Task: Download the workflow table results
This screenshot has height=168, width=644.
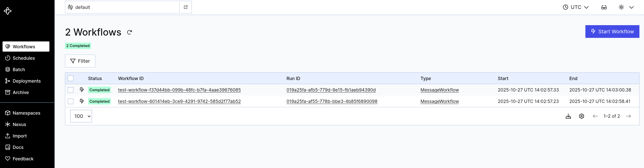Action: (568, 116)
